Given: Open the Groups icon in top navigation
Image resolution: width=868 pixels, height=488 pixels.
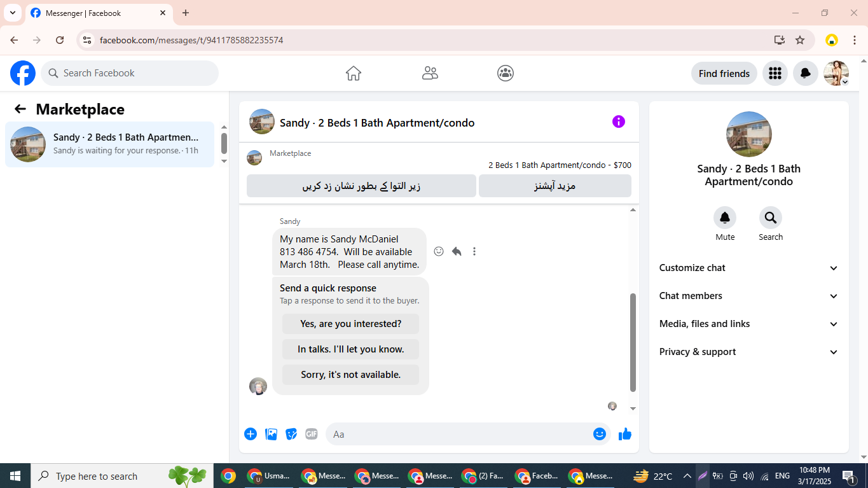Looking at the screenshot, I should (506, 73).
